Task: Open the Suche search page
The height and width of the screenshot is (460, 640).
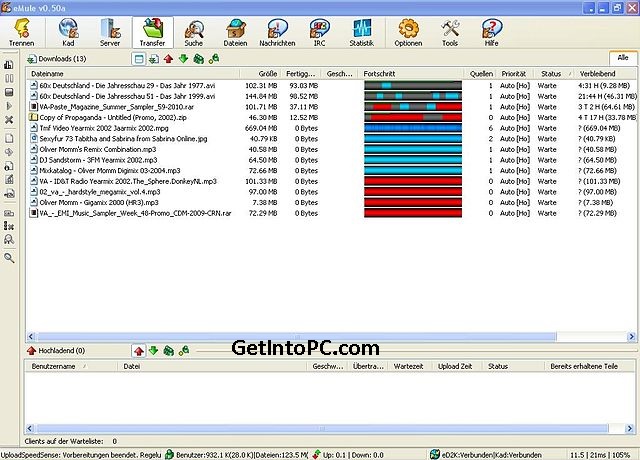Action: pos(193,32)
